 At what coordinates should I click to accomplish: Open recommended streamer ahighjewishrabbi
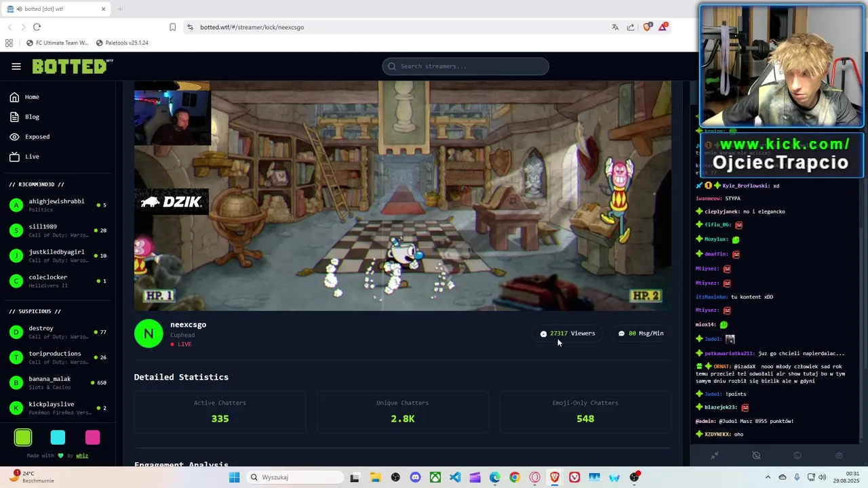(x=58, y=205)
